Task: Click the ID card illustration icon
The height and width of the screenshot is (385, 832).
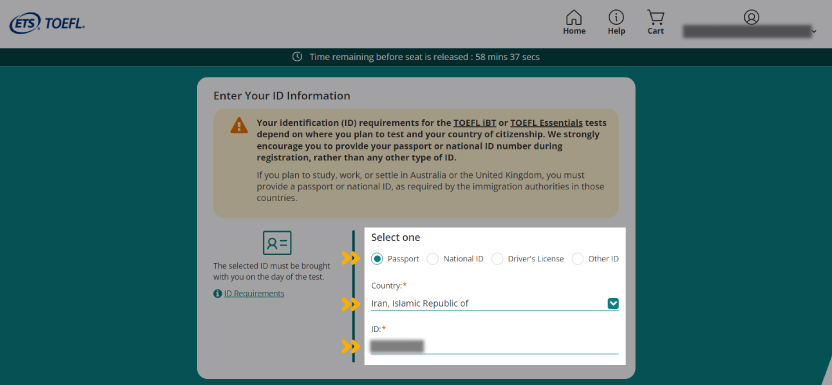Action: click(277, 243)
